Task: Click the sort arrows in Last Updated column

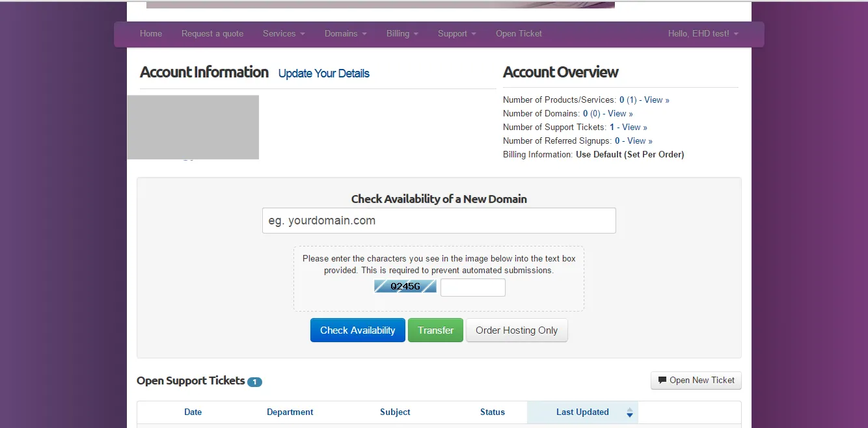Action: click(x=629, y=412)
